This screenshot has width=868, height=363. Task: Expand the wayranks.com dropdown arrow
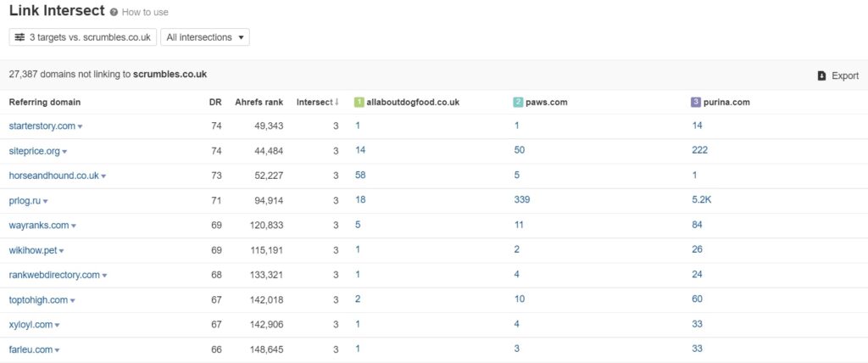point(74,226)
